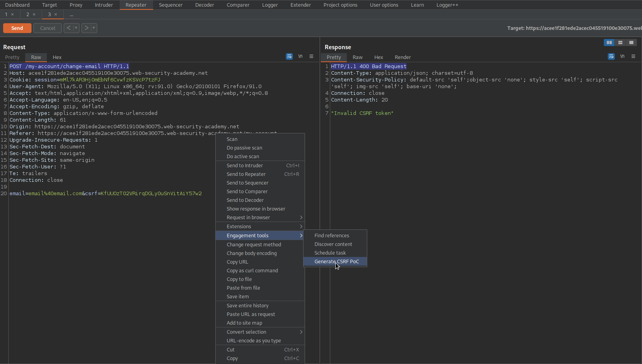This screenshot has height=364, width=642.
Task: Select side-by-side split layout icon
Action: pyautogui.click(x=609, y=42)
